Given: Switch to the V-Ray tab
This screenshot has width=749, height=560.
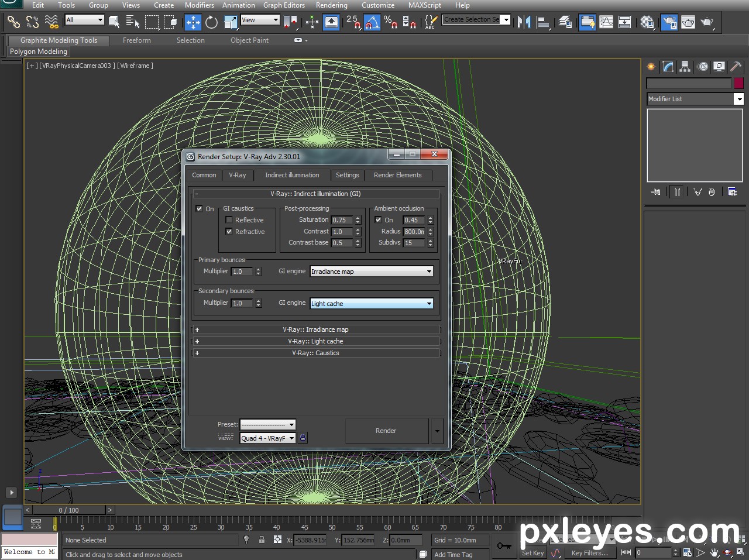Looking at the screenshot, I should coord(238,175).
